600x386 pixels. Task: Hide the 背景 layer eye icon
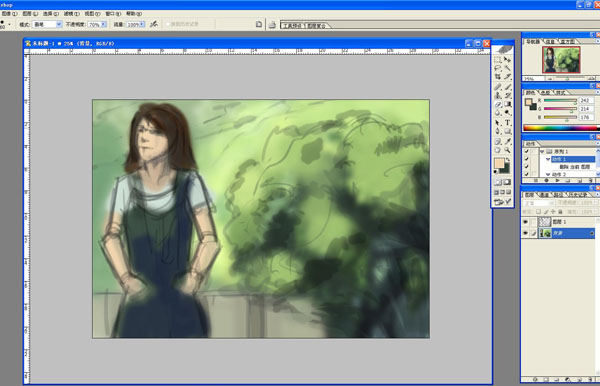click(x=526, y=233)
